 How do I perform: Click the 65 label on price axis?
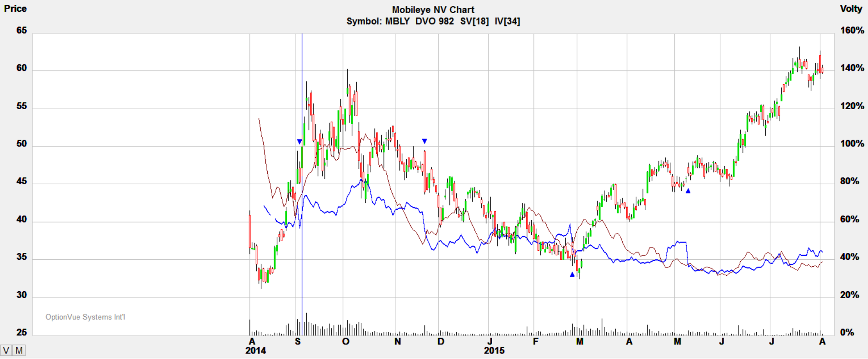pos(21,30)
